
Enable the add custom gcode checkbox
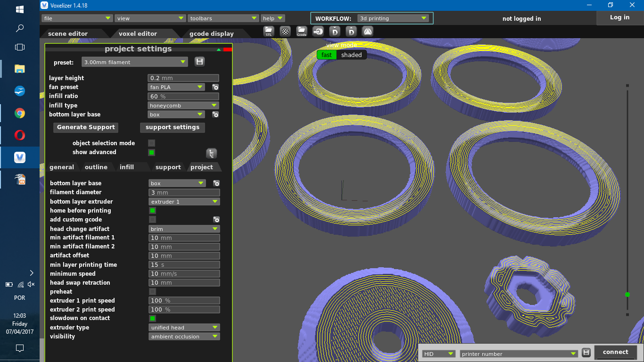click(152, 220)
